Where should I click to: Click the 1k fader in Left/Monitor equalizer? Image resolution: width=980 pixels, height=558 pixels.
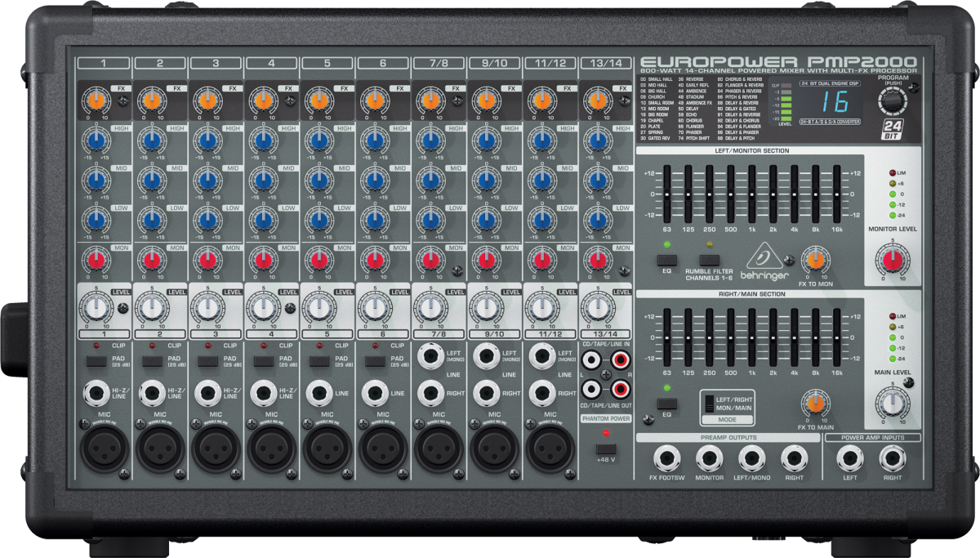coord(752,194)
